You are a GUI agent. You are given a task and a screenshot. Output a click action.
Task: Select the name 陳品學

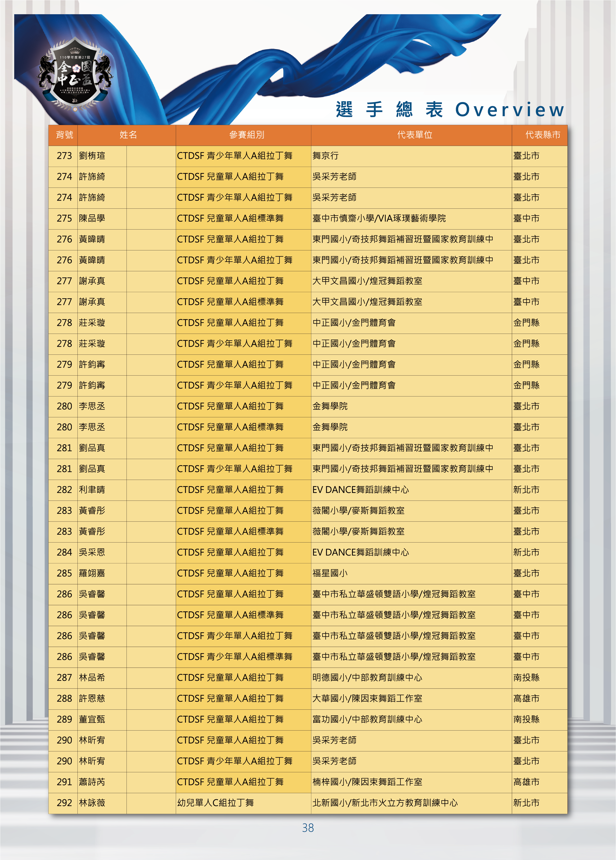92,218
